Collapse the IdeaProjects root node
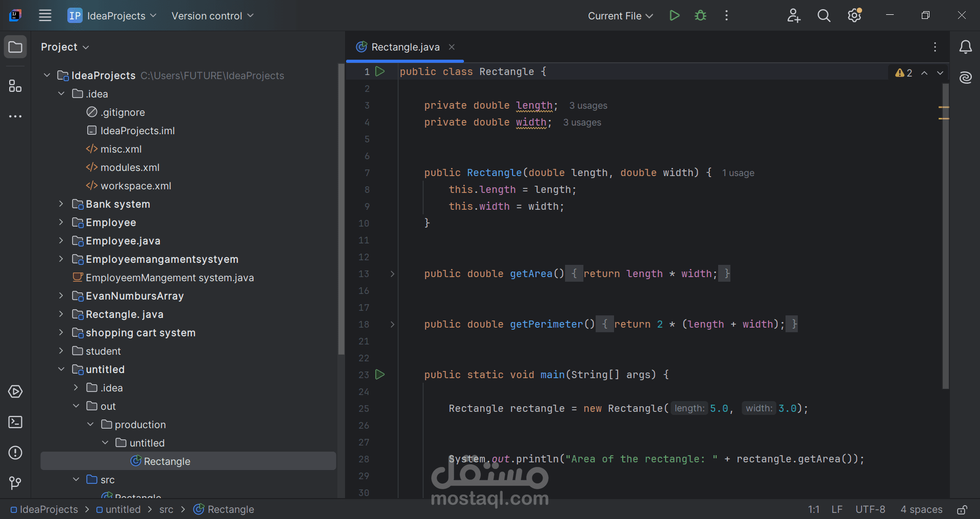This screenshot has width=980, height=519. pos(47,76)
